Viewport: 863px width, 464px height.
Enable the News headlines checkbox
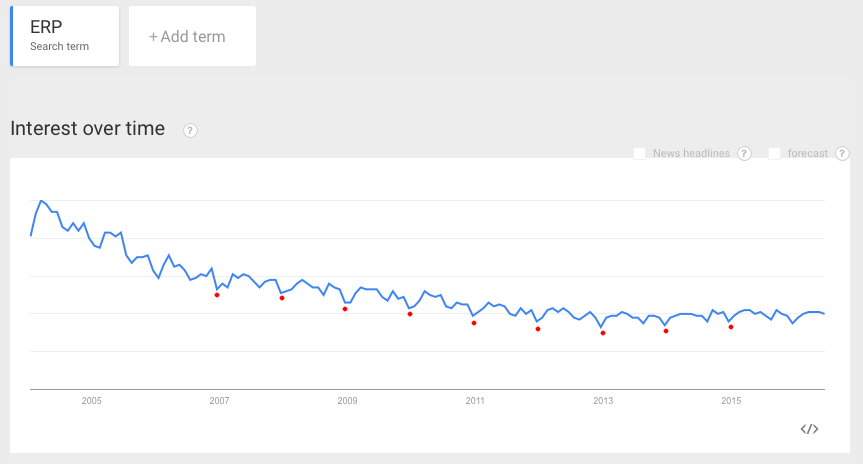coord(640,153)
